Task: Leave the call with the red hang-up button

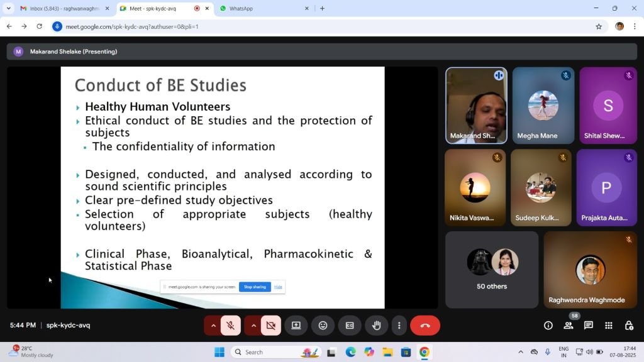Action: tap(425, 326)
